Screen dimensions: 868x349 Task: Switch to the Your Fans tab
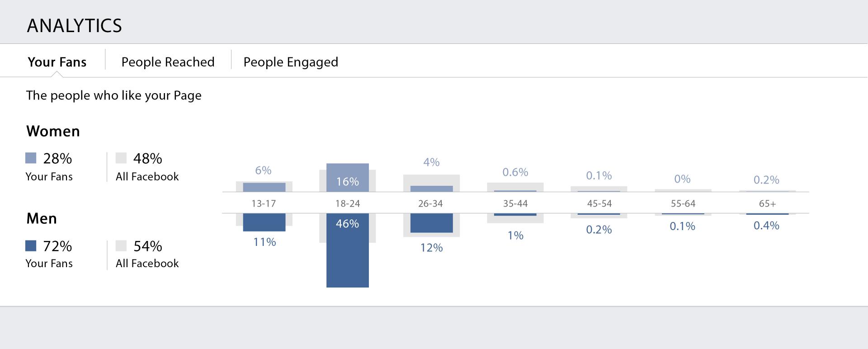(57, 62)
